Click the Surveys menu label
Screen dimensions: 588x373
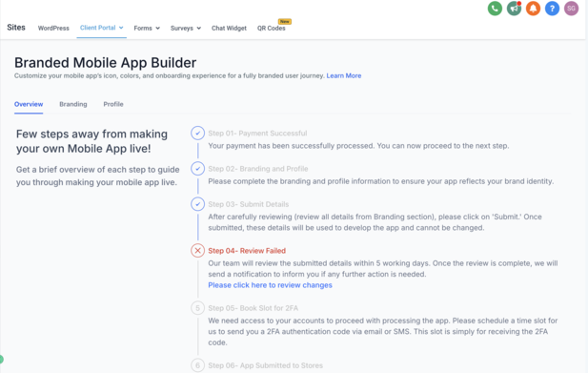[182, 29]
